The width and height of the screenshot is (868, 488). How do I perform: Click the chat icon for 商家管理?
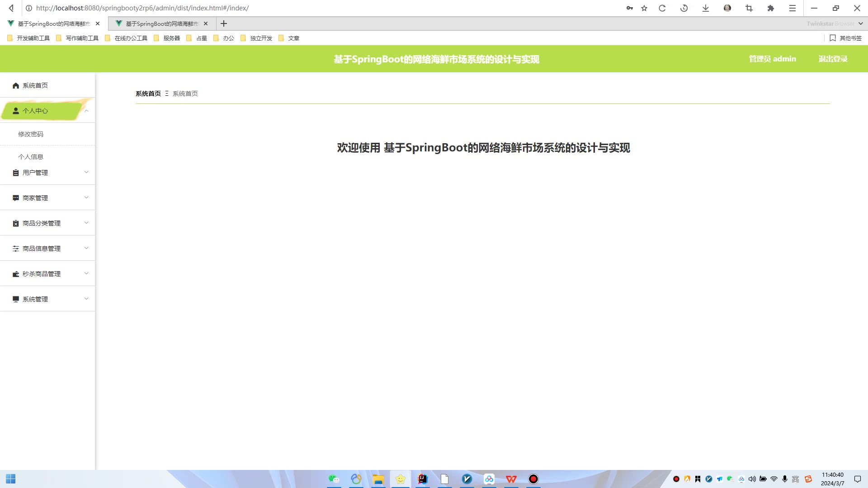click(x=16, y=198)
